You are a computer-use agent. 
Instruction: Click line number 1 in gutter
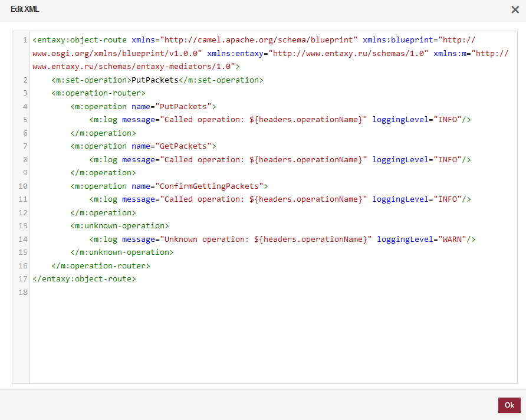click(25, 40)
